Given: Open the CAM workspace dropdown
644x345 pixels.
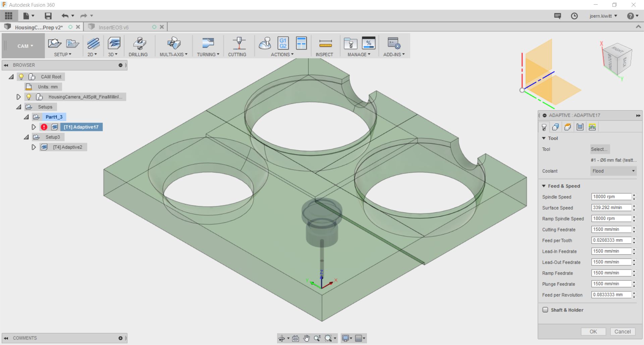Looking at the screenshot, I should [23, 46].
